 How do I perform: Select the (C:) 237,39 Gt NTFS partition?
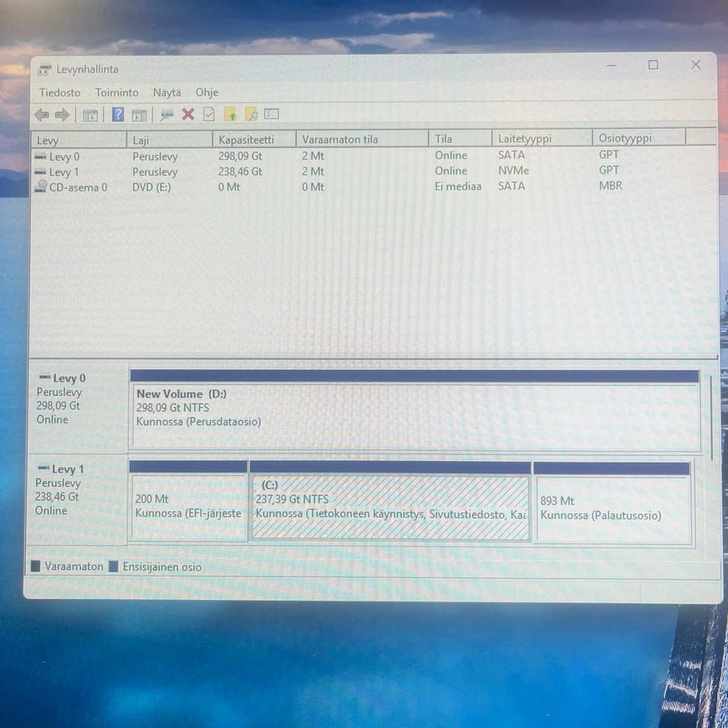pyautogui.click(x=390, y=501)
